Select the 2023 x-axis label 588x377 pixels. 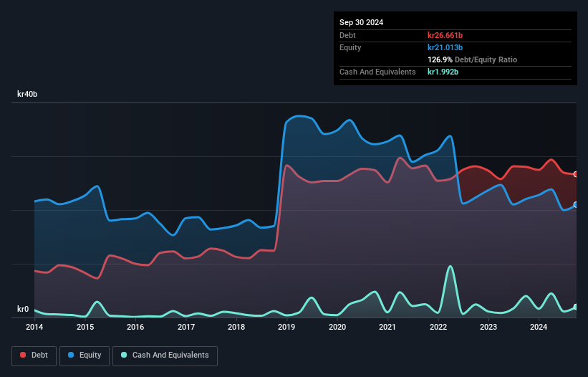(x=488, y=327)
